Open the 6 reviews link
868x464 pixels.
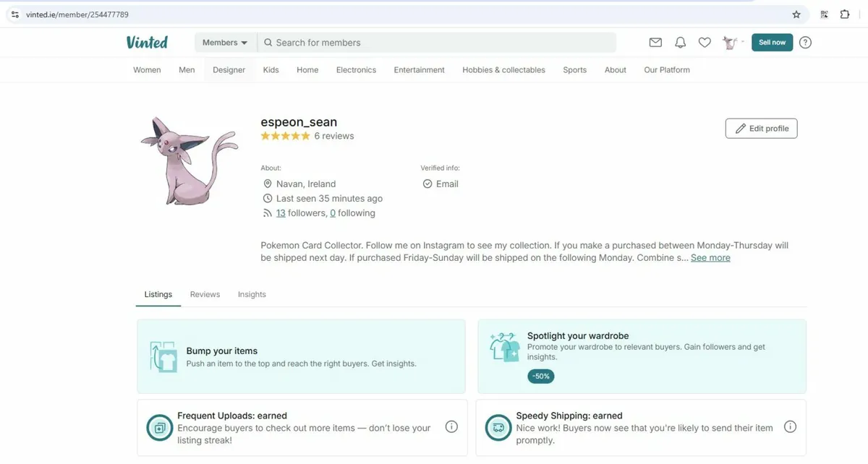point(334,136)
